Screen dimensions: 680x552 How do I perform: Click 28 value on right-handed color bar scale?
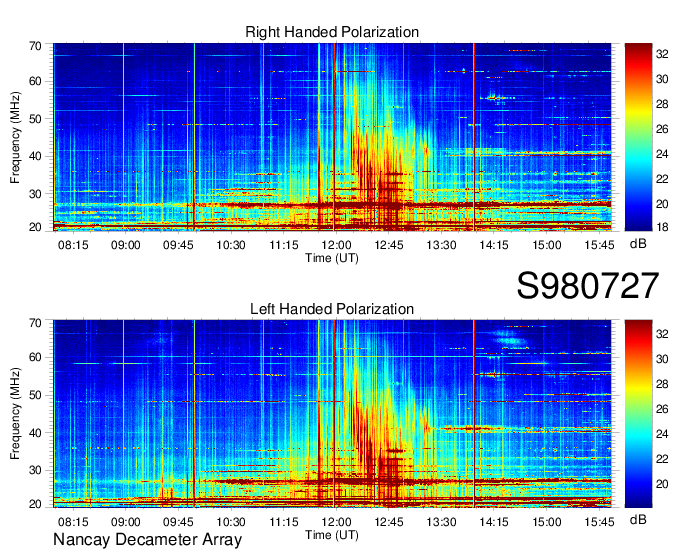pos(662,104)
